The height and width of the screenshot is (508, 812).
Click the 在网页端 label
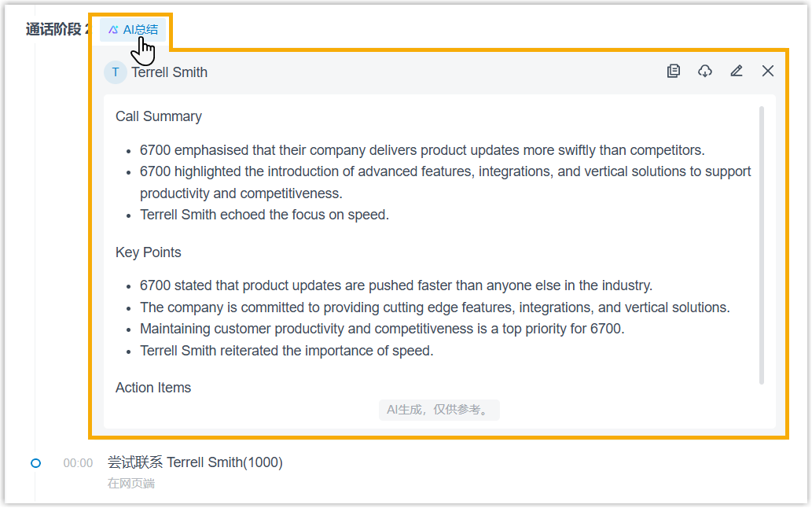[131, 483]
